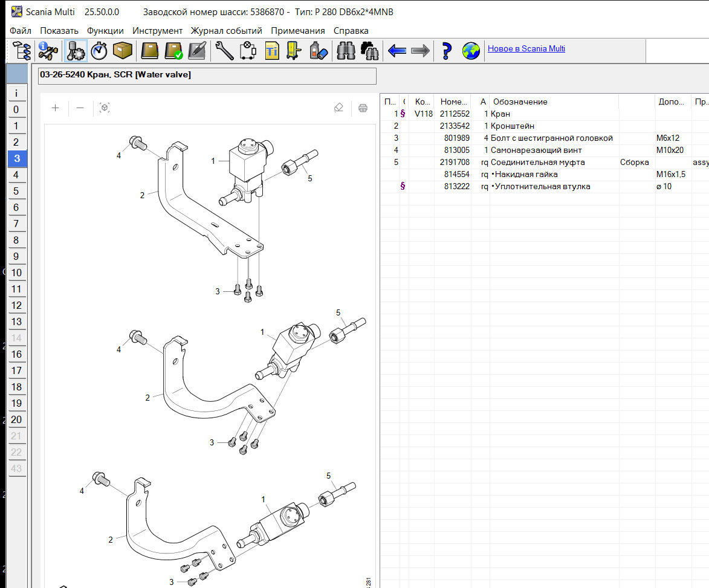This screenshot has height=588, width=709.
Task: Open the brown book icon
Action: click(150, 51)
